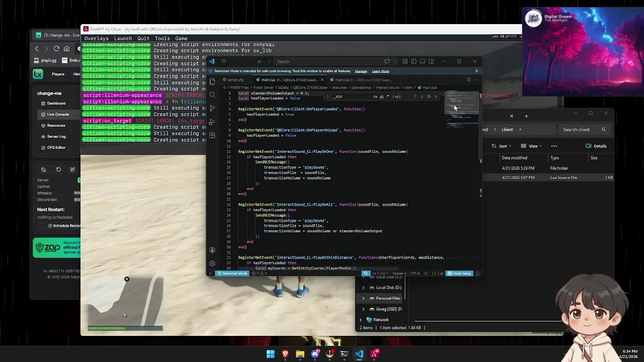644x362 pixels.
Task: Click the zoom indicator in VS Code status bar
Action: [x=366, y=274]
